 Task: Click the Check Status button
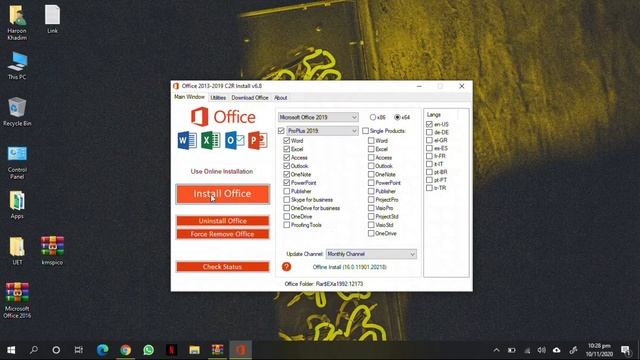pyautogui.click(x=222, y=267)
